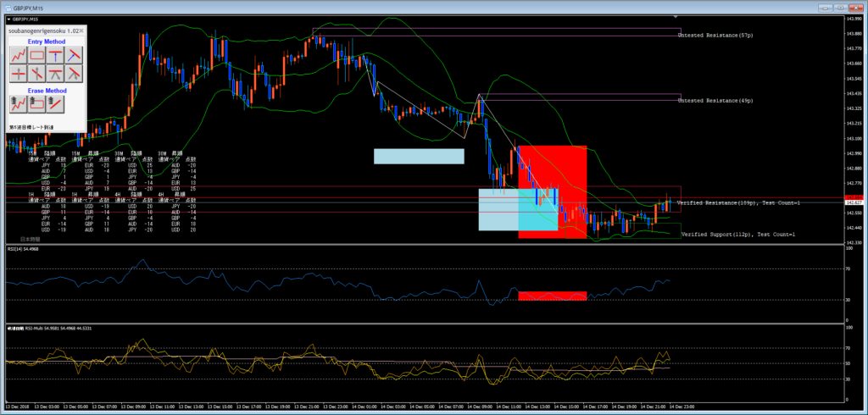
Task: Click the RSI(14) 54.4968 indicator label
Action: (x=24, y=248)
